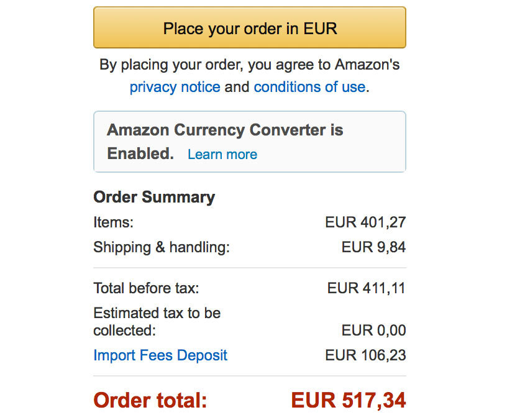Click the Amazon Currency Converter is heading text
525x420 pixels.
click(225, 130)
